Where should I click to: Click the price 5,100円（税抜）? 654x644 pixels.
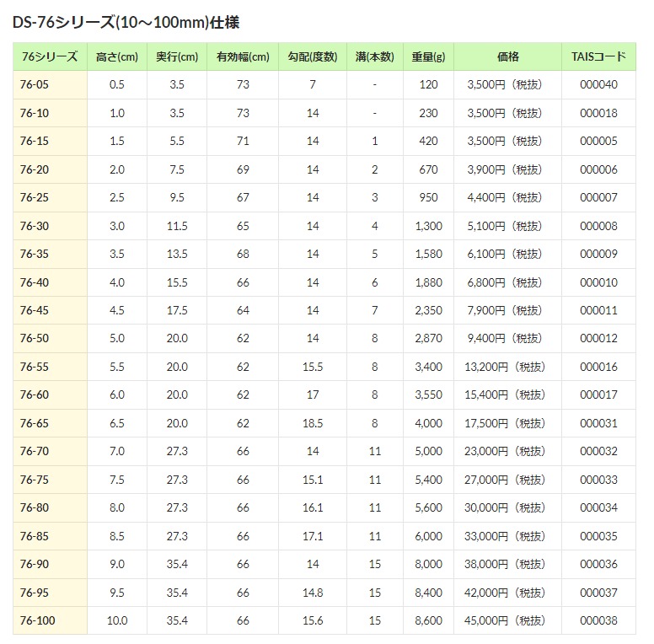point(505,226)
